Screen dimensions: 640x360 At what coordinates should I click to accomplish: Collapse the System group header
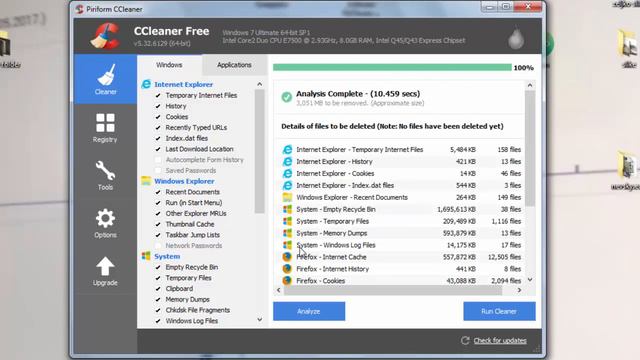[167, 256]
